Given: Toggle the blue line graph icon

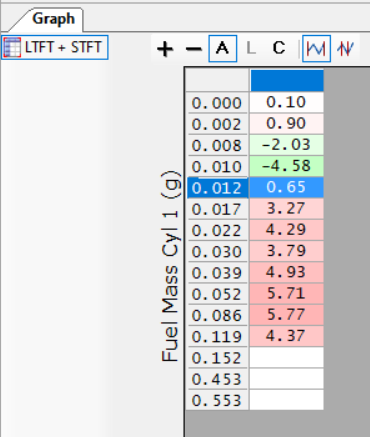Looking at the screenshot, I should (x=316, y=49).
